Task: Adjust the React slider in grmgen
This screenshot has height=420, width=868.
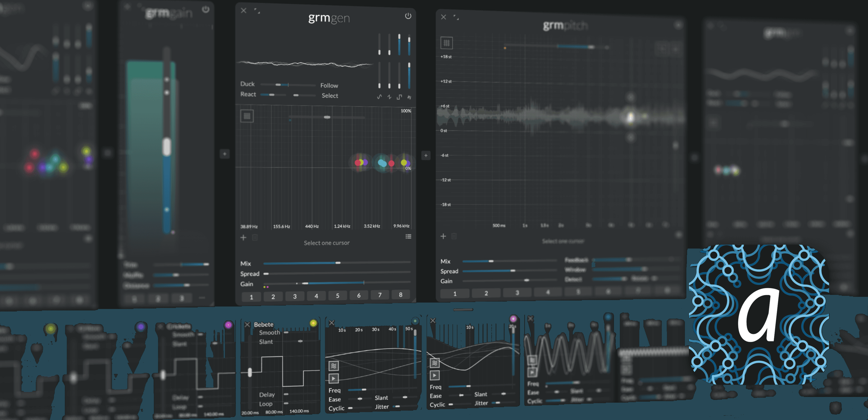Action: [273, 95]
